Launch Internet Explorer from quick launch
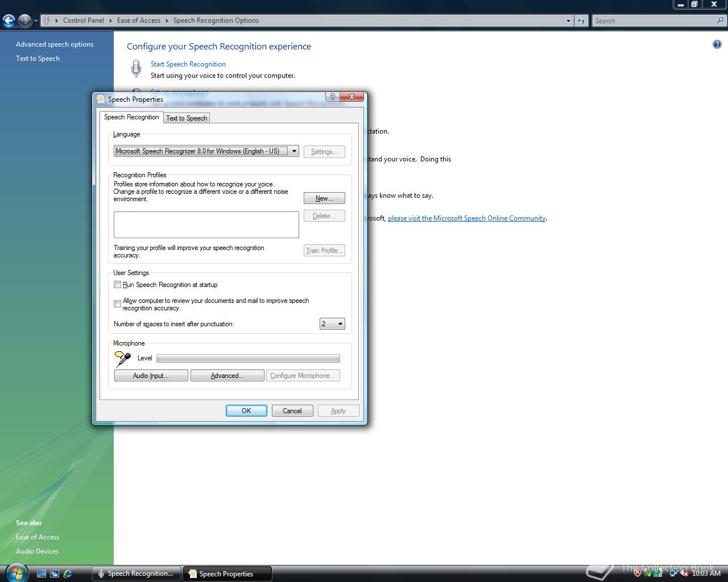728x582 pixels. pos(68,573)
